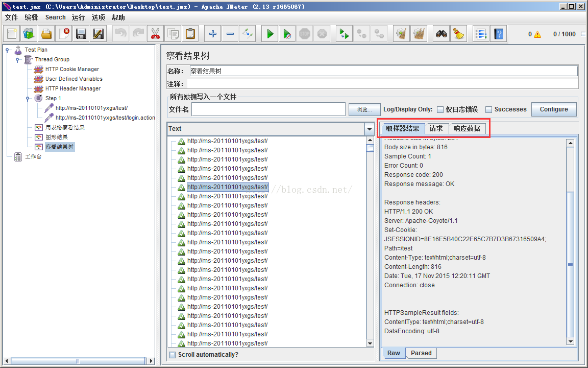
Task: Click the yellow warning triangle error counter
Action: pyautogui.click(x=537, y=34)
